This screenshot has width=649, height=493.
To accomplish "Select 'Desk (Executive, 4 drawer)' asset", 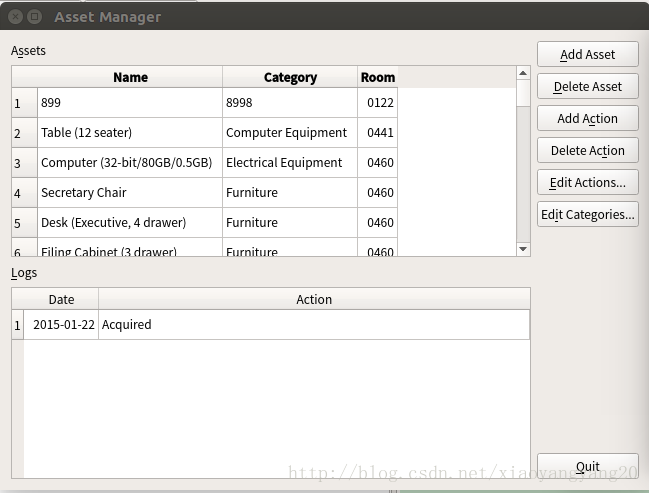I will pyautogui.click(x=130, y=223).
